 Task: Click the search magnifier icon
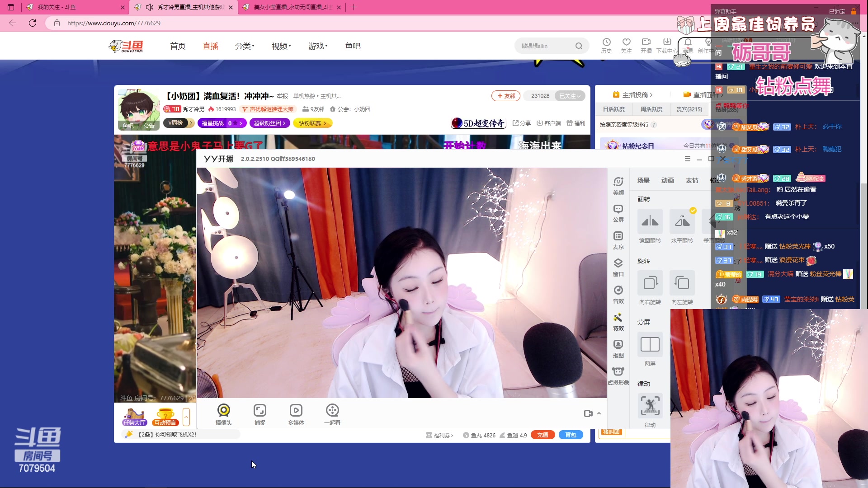579,46
